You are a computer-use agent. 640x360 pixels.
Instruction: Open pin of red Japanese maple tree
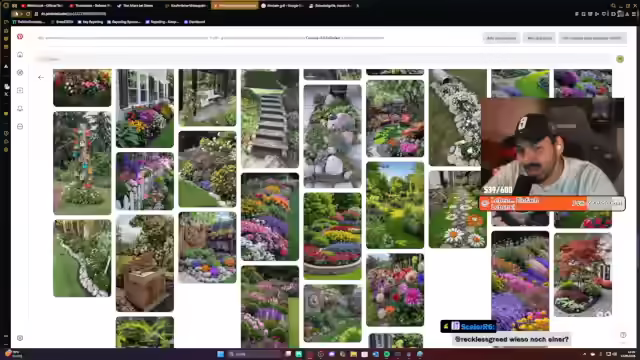(583, 275)
